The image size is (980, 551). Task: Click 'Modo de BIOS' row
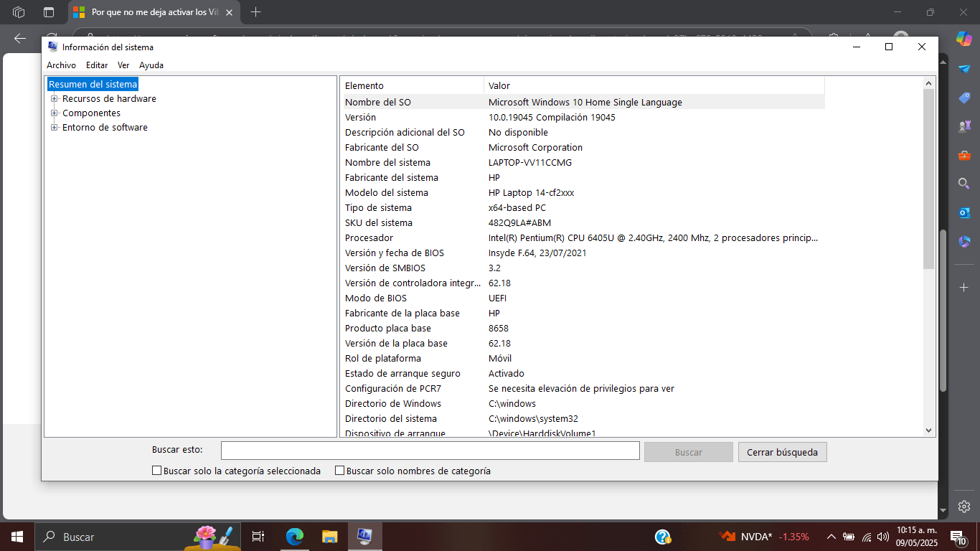584,298
